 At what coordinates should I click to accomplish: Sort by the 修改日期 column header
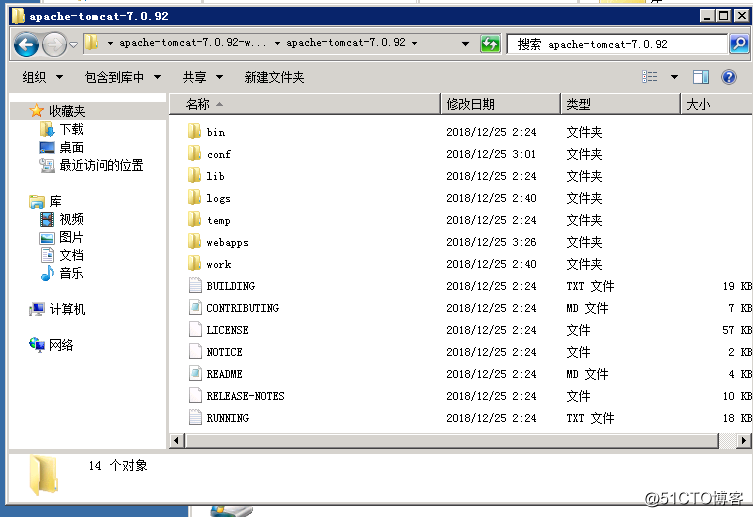pos(500,104)
